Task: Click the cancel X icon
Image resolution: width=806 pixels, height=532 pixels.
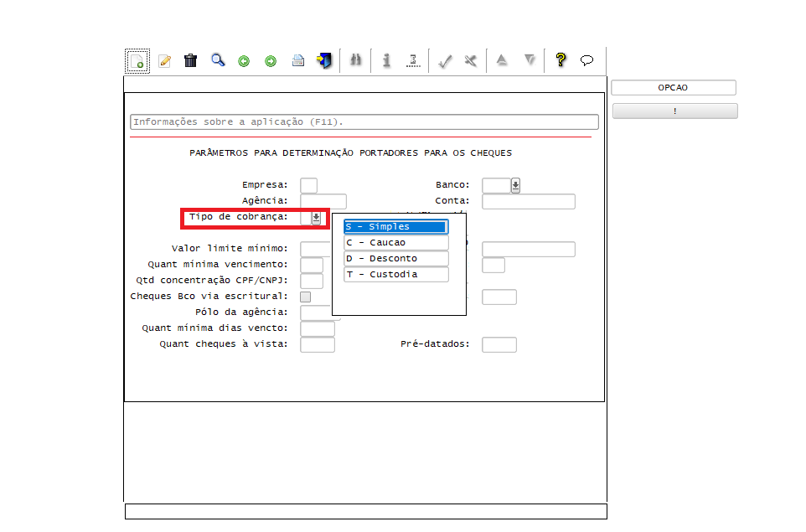Action: [x=470, y=60]
